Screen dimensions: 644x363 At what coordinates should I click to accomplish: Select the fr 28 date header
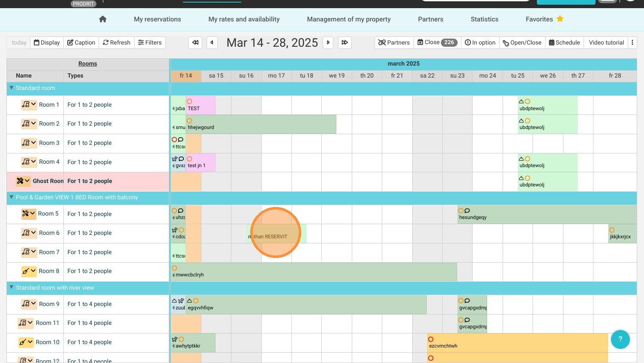(615, 76)
